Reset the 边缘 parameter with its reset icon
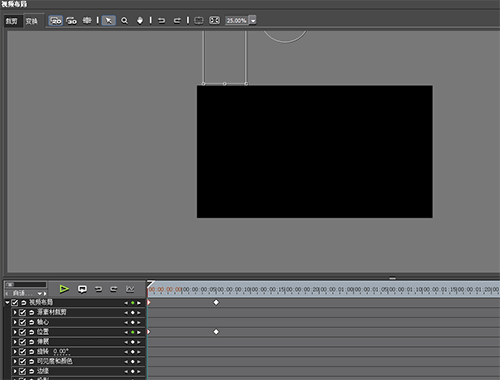500x380 pixels. [x=31, y=371]
